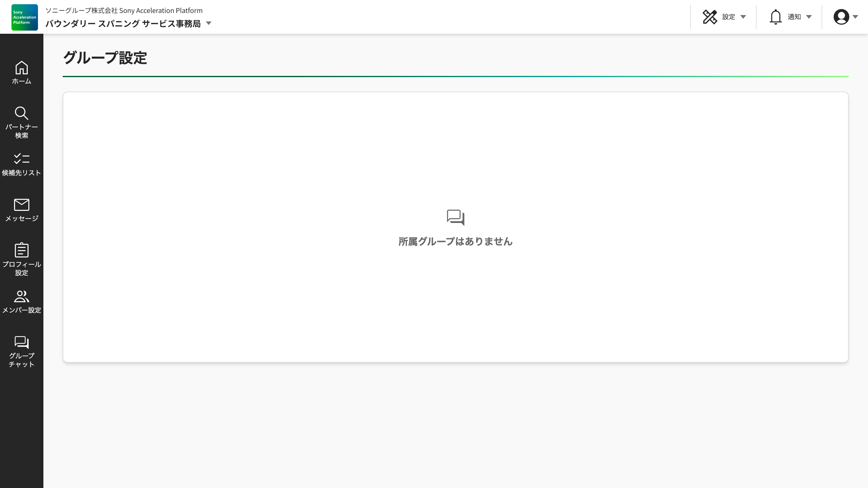Image resolution: width=868 pixels, height=488 pixels.
Task: Expand the account menu arrow beside avatar
Action: pyautogui.click(x=855, y=17)
